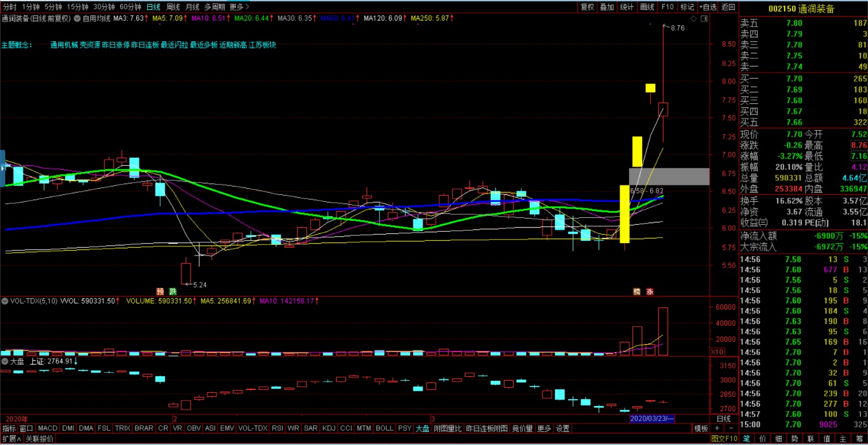868x445 pixels.
Task: Select the 笔 tick detail icon
Action: coord(747,439)
